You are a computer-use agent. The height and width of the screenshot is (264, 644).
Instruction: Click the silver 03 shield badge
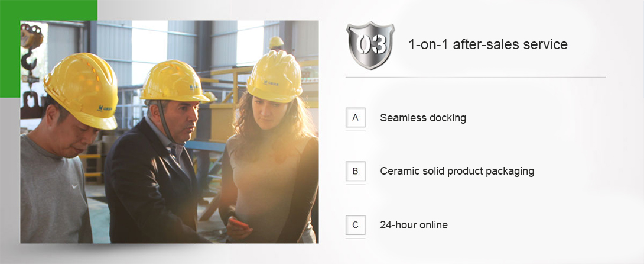coord(370,46)
